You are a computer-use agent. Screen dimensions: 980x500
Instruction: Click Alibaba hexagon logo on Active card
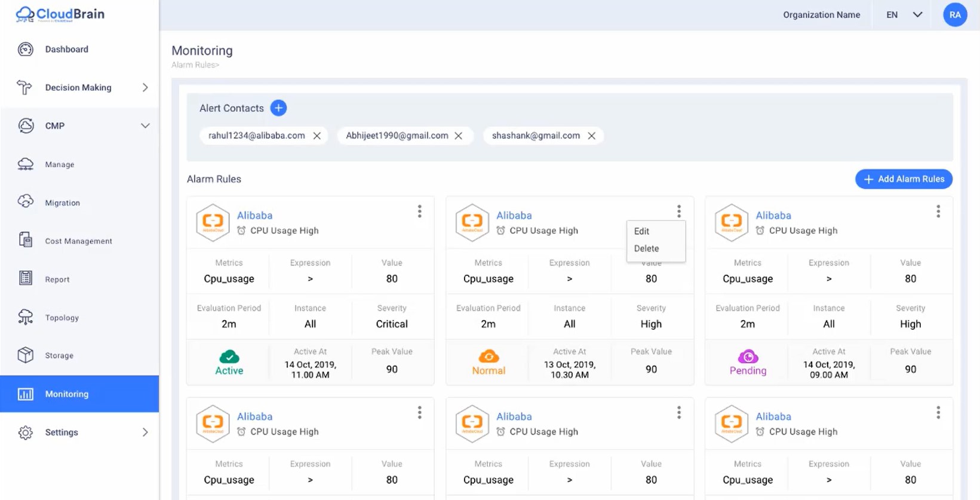click(213, 222)
